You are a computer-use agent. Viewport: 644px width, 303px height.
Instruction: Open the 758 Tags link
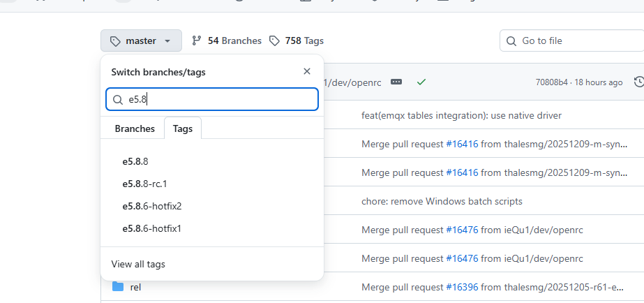click(297, 40)
